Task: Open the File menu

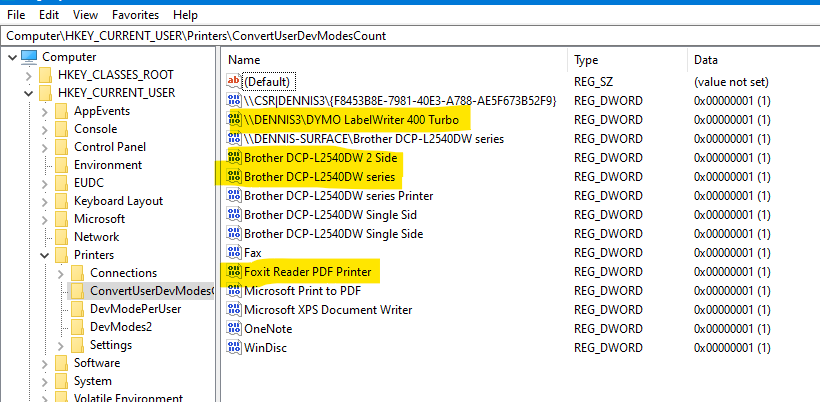Action: tap(16, 15)
